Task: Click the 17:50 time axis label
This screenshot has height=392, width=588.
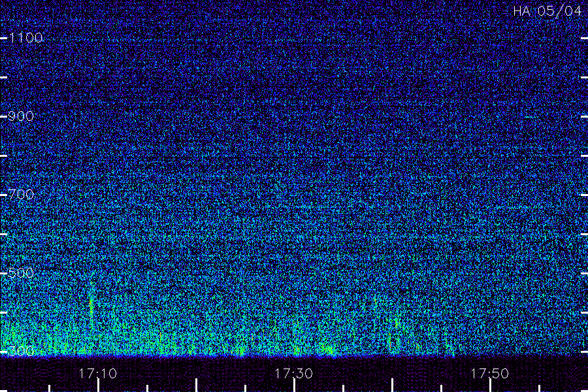Action: [490, 373]
